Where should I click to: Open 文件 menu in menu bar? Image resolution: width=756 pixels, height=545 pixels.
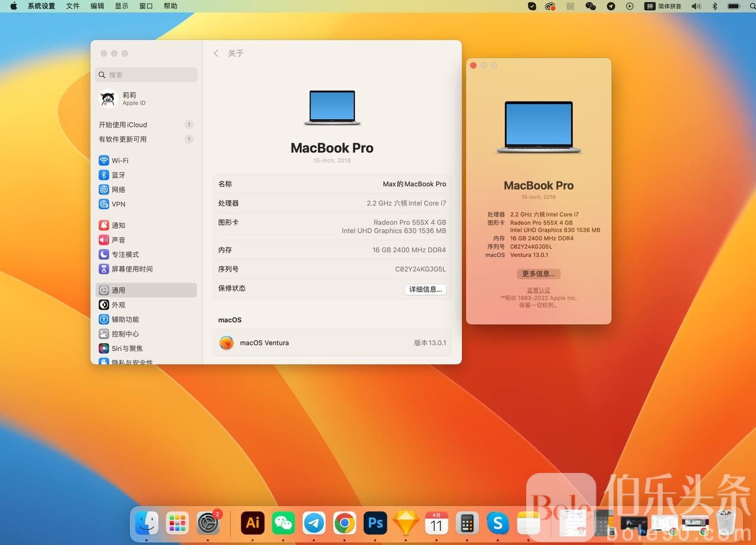click(73, 6)
